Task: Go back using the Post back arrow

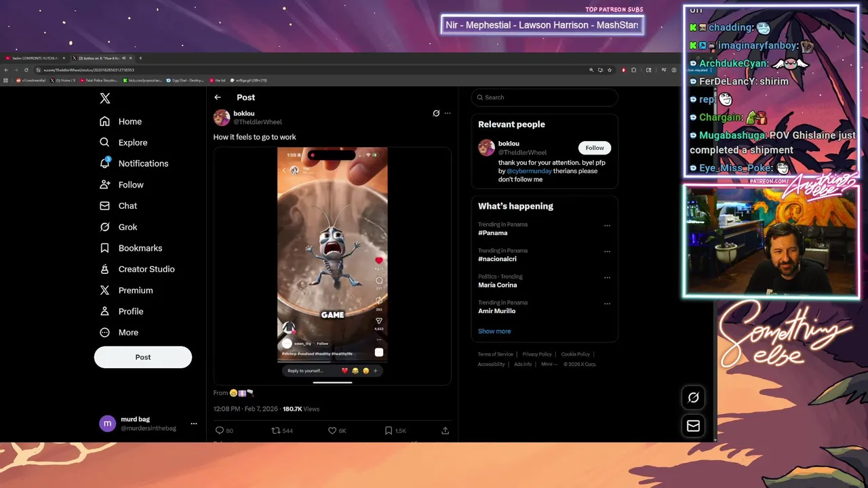Action: pyautogui.click(x=218, y=98)
